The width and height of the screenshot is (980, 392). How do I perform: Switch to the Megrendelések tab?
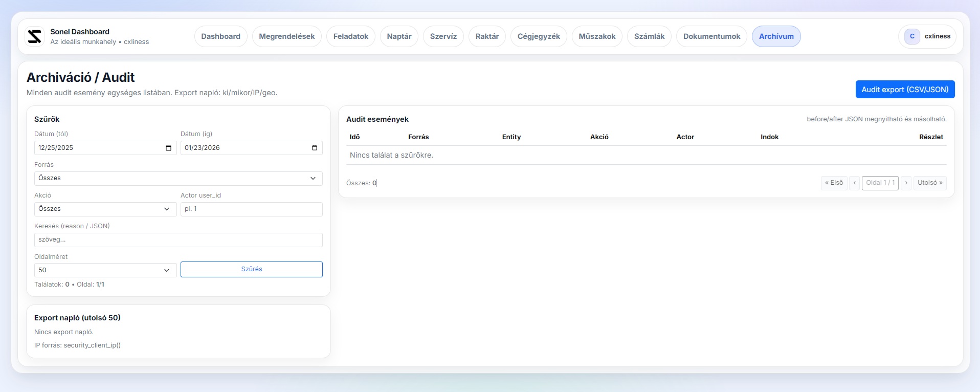286,36
